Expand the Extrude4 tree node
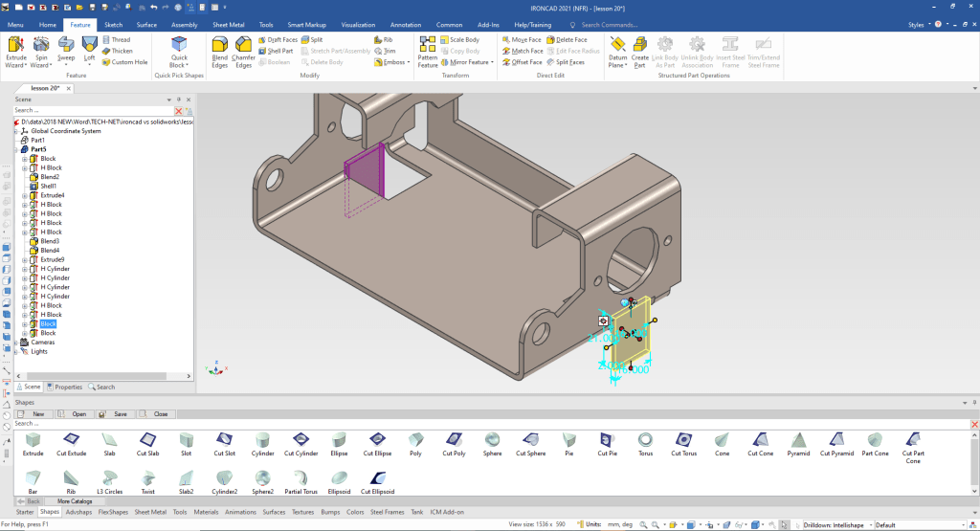Viewport: 980px width, 531px height. click(x=25, y=195)
